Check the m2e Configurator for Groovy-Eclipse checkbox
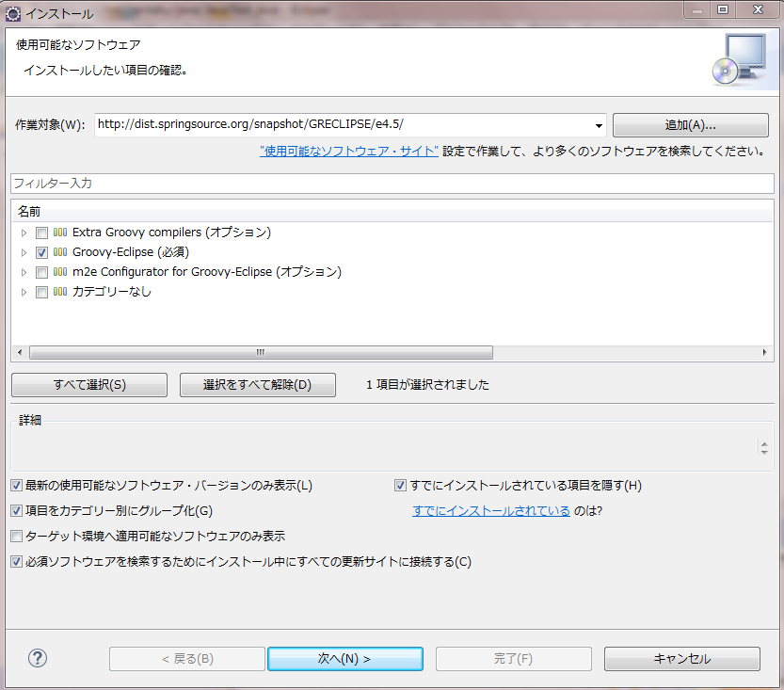 [x=42, y=272]
